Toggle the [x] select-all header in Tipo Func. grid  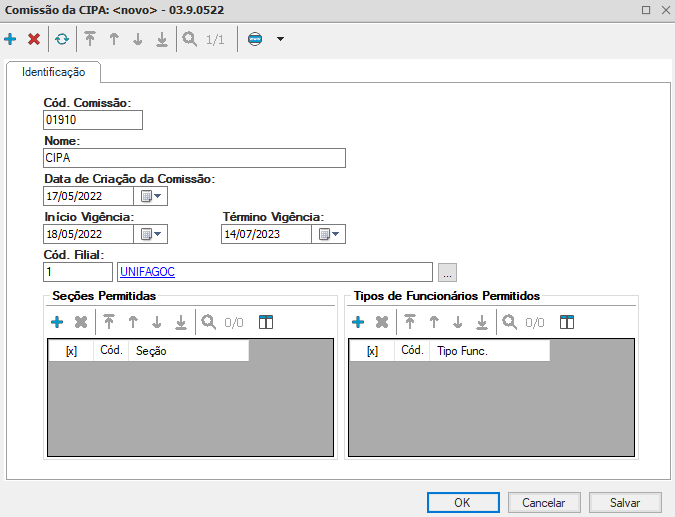pyautogui.click(x=372, y=351)
